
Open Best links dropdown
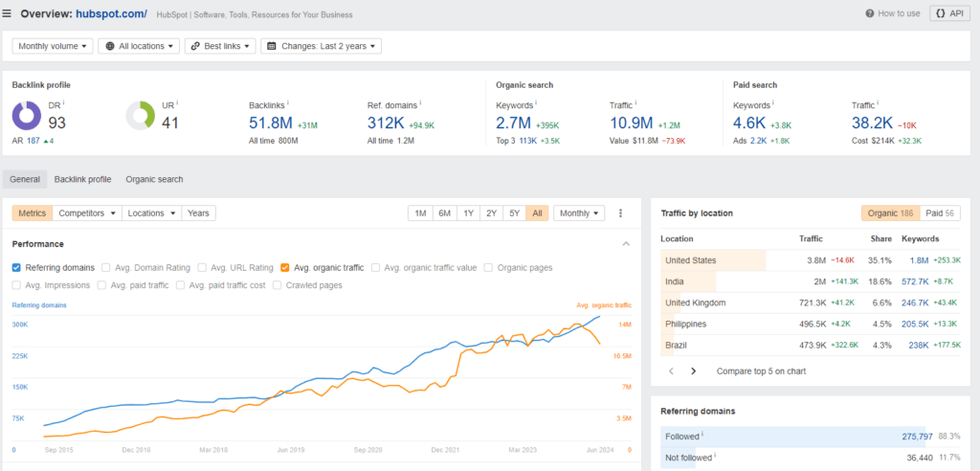point(220,46)
